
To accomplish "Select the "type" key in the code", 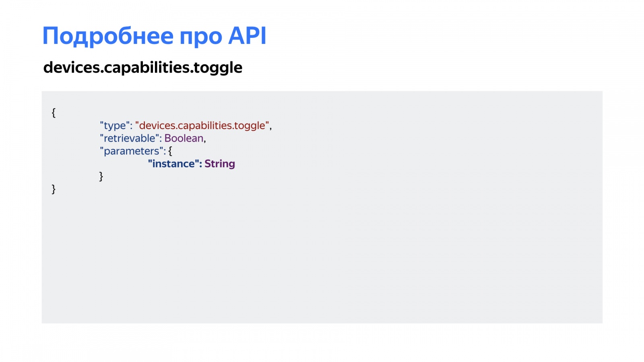I will (114, 125).
